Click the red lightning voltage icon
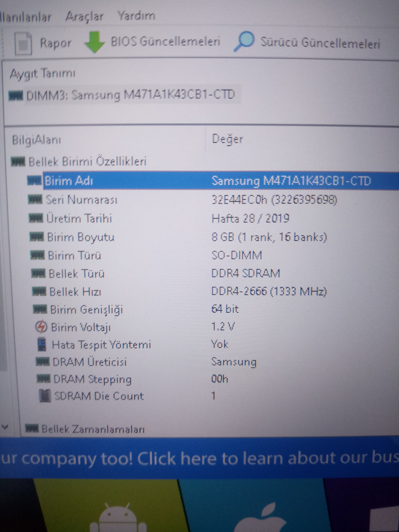This screenshot has width=399, height=532. pos(41,327)
